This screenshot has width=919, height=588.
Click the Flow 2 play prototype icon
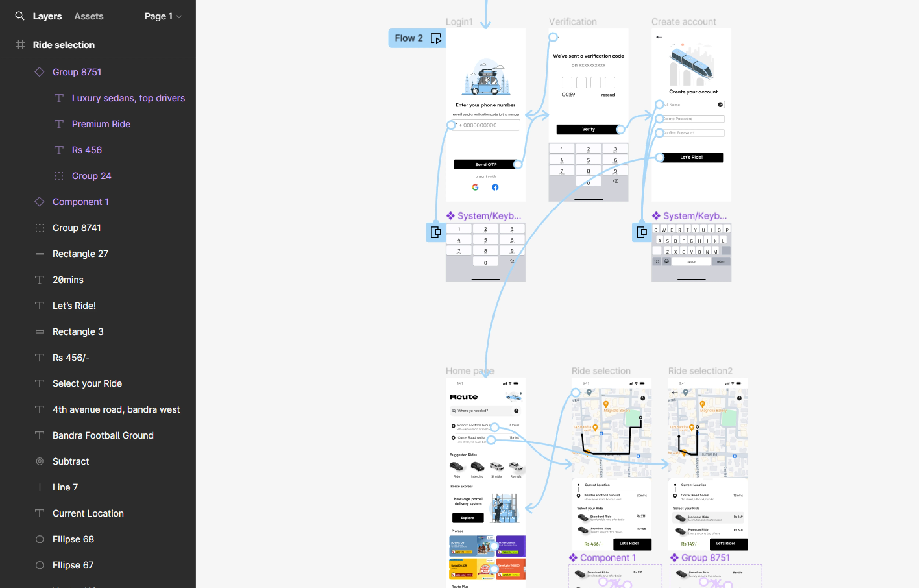(x=436, y=38)
